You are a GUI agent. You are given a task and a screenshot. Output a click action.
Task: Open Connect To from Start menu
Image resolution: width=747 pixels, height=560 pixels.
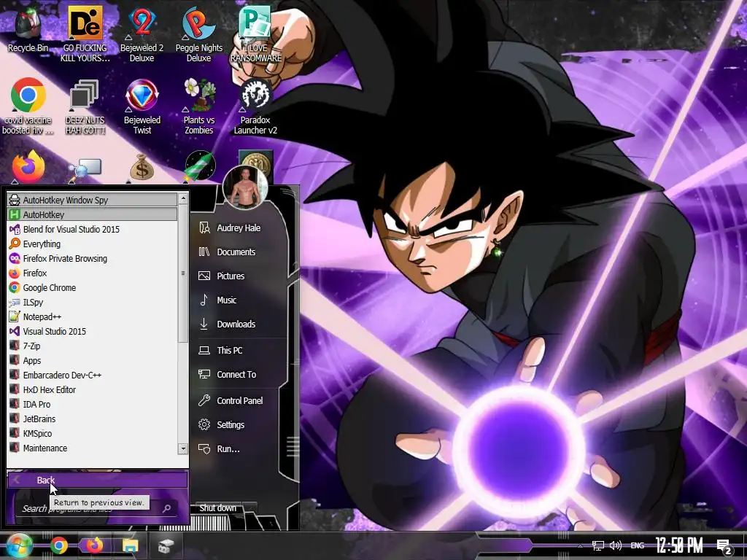coord(239,374)
